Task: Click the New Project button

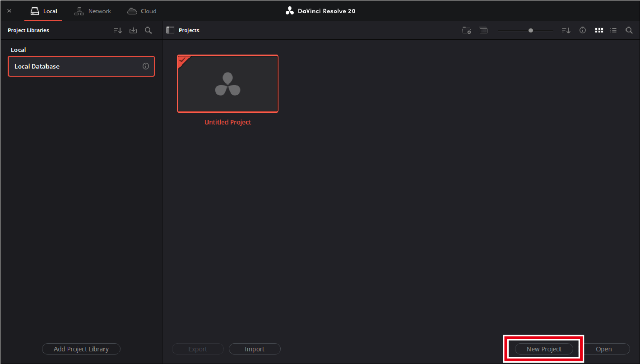Action: [x=544, y=349]
